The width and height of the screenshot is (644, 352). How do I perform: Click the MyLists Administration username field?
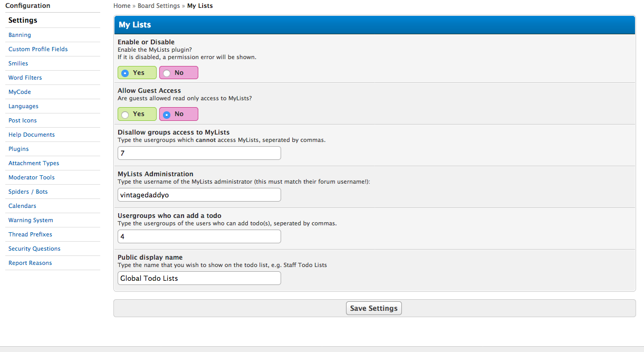199,195
